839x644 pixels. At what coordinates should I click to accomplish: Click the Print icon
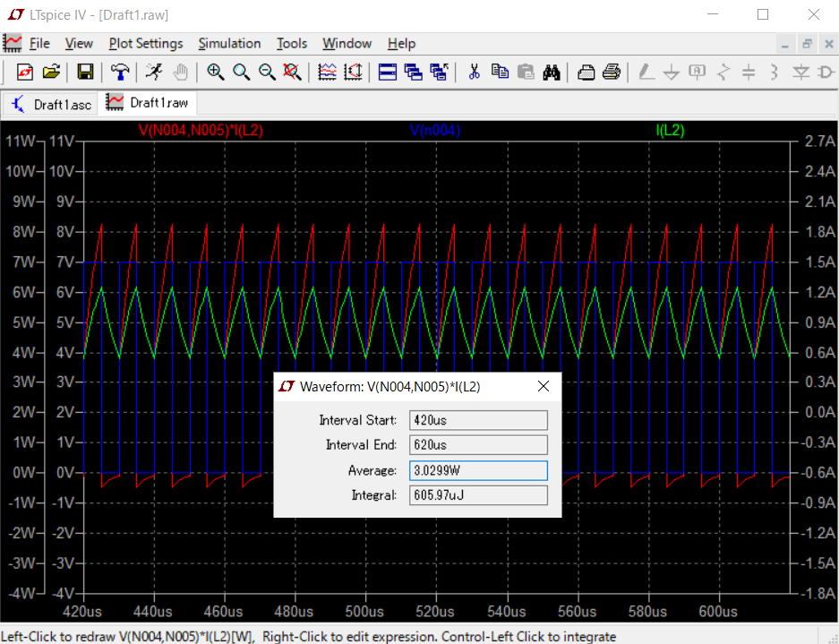pyautogui.click(x=611, y=72)
